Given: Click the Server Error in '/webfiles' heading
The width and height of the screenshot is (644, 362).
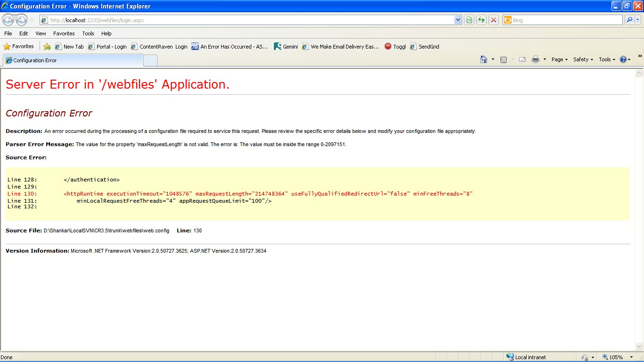Looking at the screenshot, I should tap(118, 84).
